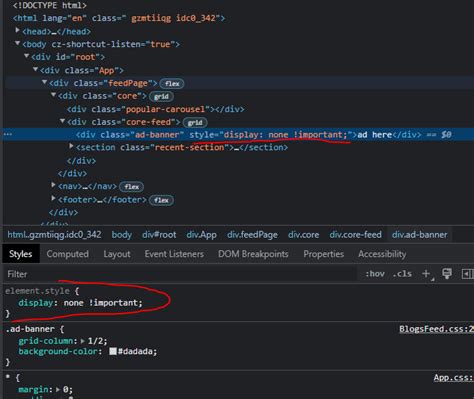Select the div.core-feed breadcrumb
The height and width of the screenshot is (399, 474).
355,235
